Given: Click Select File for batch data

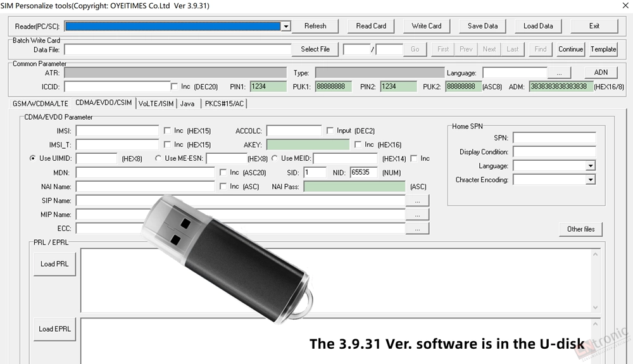Looking at the screenshot, I should pos(315,49).
